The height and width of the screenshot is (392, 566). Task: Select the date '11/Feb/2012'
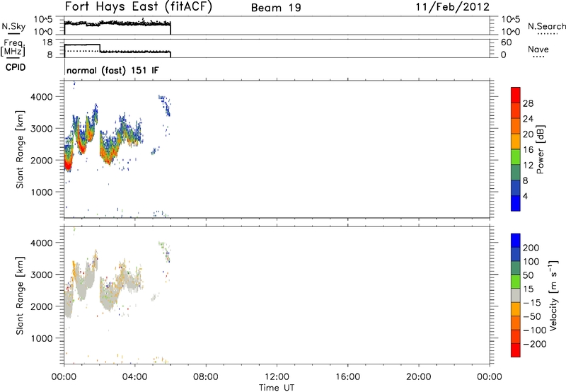coord(453,7)
